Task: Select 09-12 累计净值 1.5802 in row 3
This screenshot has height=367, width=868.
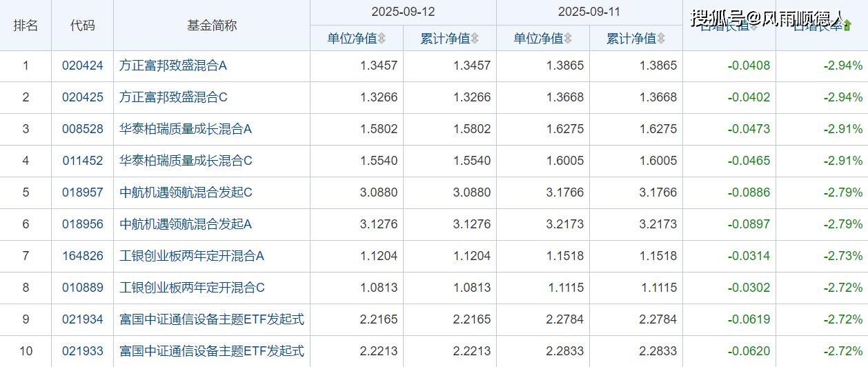Action: [x=472, y=130]
